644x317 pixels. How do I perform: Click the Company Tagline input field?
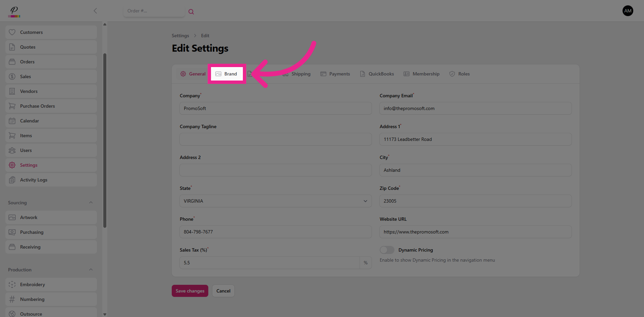tap(275, 139)
